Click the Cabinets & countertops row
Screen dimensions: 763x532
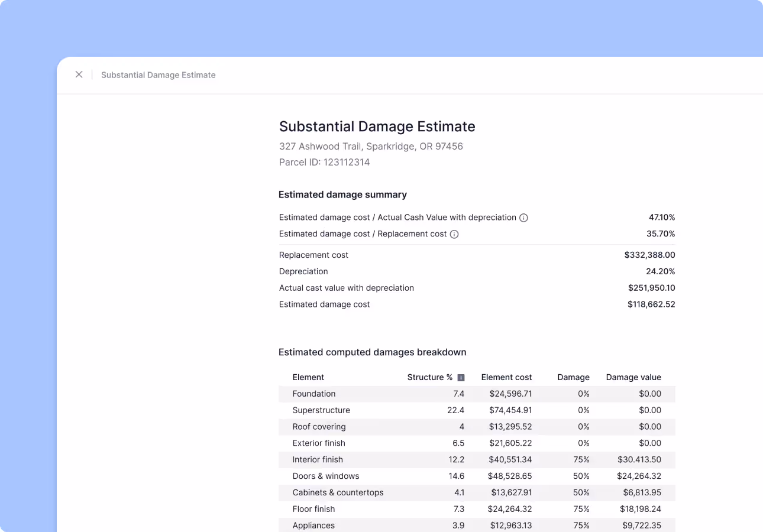pyautogui.click(x=477, y=493)
